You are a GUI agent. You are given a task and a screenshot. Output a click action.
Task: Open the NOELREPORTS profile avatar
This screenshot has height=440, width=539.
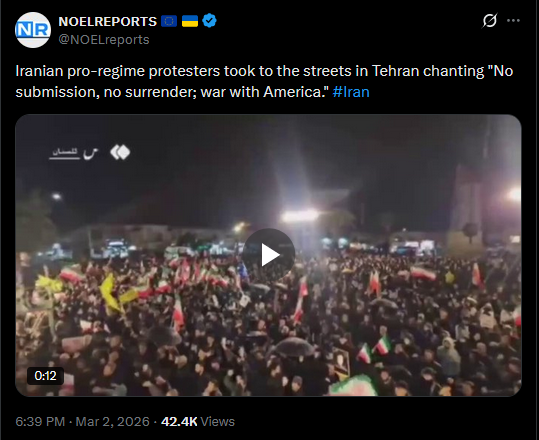(33, 30)
